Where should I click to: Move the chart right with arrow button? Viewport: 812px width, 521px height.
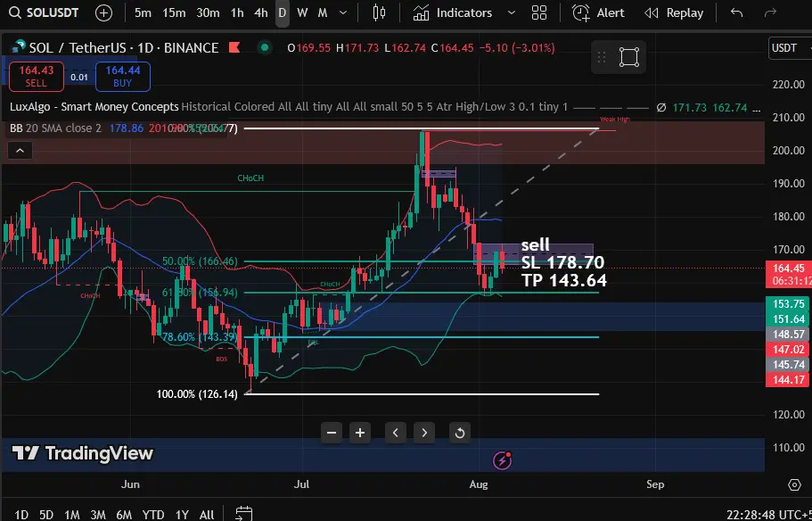424,433
